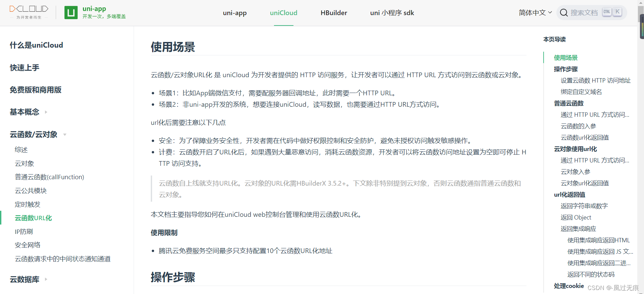Screen dimensions: 644x294
Task: Expand the 基本概念 sidebar section
Action: click(x=29, y=112)
